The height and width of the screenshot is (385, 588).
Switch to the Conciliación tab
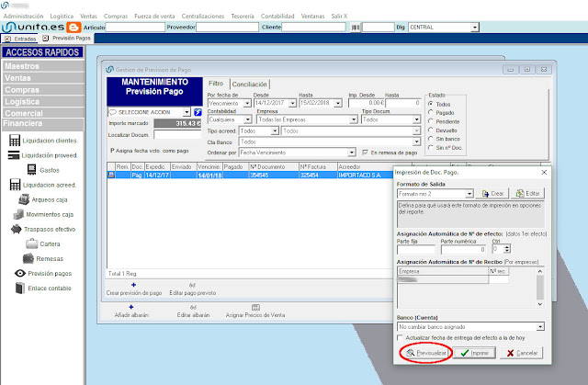(250, 85)
